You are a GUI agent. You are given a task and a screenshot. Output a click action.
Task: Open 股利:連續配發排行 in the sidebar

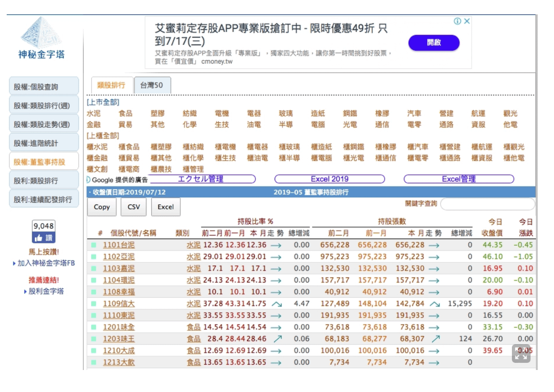coord(44,199)
